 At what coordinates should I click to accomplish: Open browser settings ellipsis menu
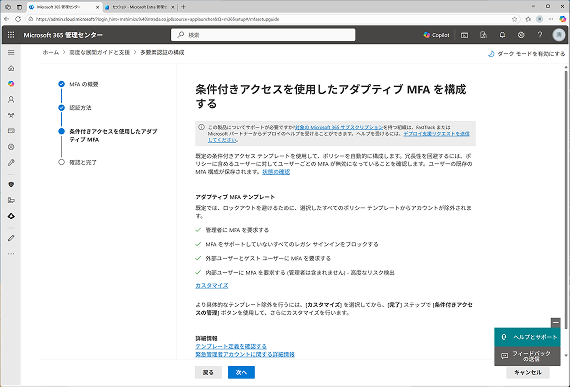551,19
